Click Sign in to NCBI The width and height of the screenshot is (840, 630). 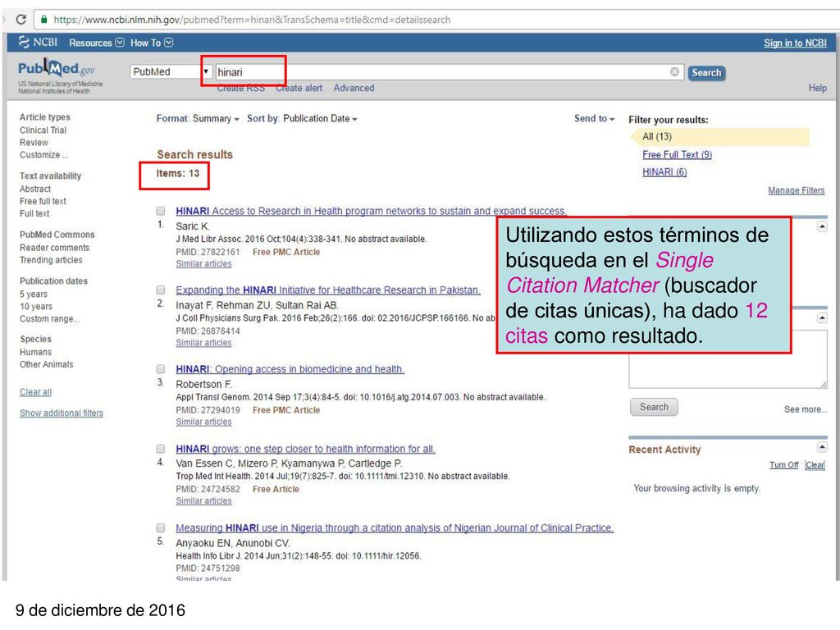coord(795,43)
